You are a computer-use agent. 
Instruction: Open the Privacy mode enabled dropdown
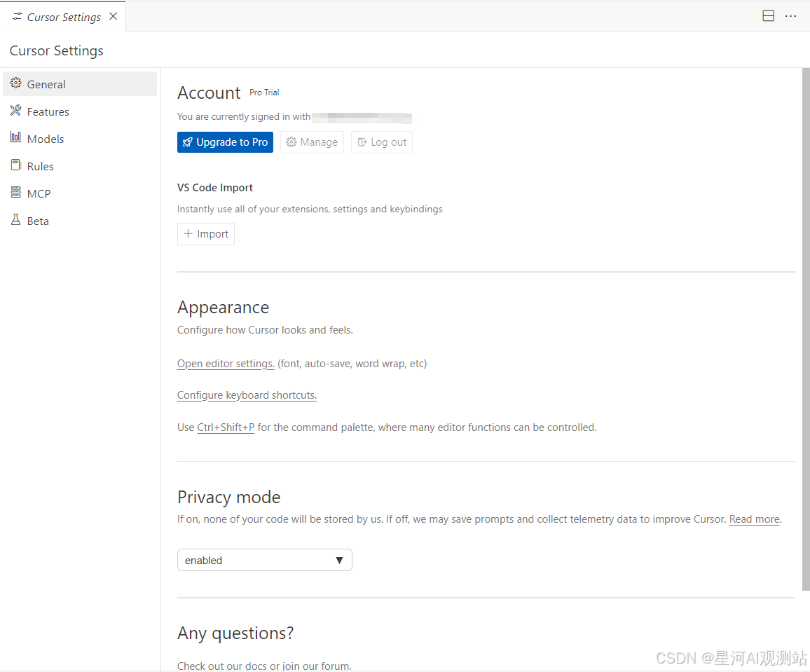264,560
